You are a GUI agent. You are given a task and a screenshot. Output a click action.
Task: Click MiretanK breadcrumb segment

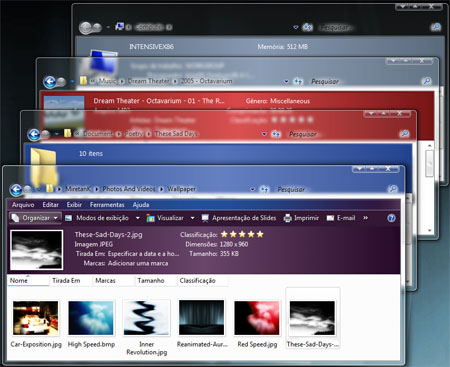(78, 189)
